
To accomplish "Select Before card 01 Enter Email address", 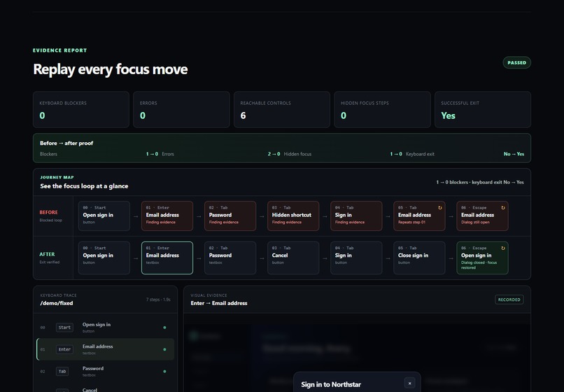I will coord(167,216).
